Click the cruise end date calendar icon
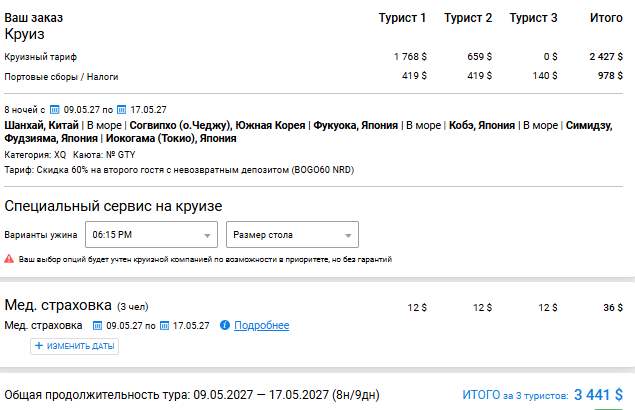Screen dimensions: 635x410 coord(121,110)
